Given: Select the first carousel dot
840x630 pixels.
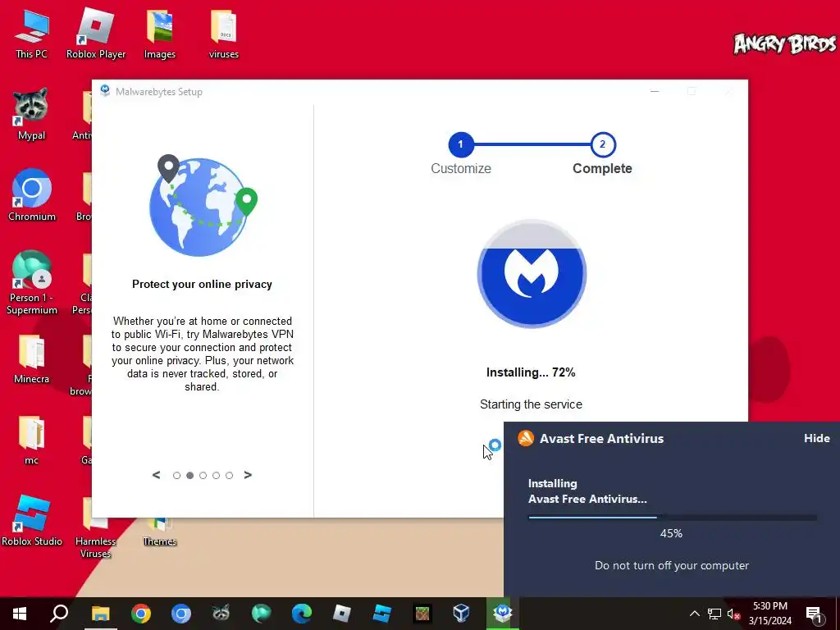Looking at the screenshot, I should (x=177, y=475).
